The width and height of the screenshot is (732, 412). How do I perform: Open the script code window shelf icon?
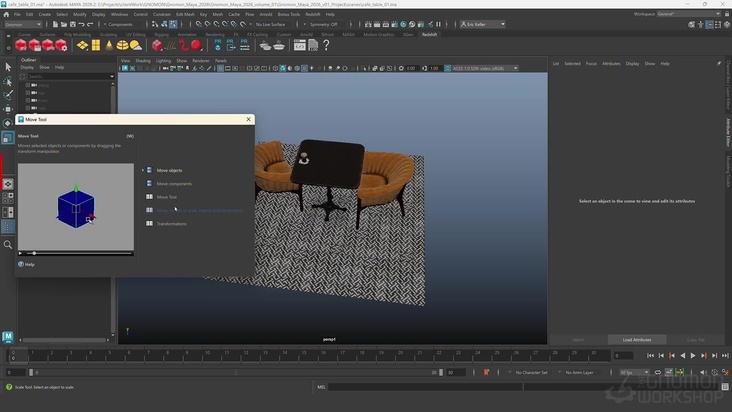click(299, 45)
